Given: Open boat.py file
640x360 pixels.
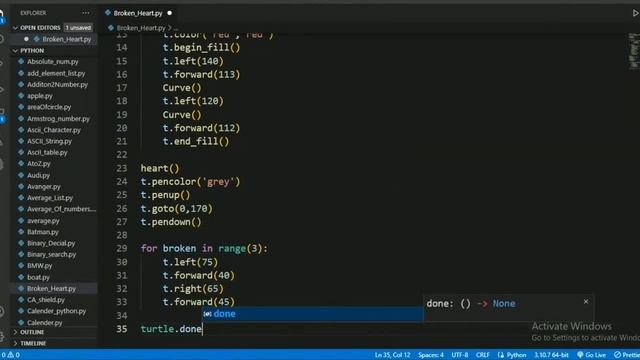Looking at the screenshot, I should [x=38, y=277].
